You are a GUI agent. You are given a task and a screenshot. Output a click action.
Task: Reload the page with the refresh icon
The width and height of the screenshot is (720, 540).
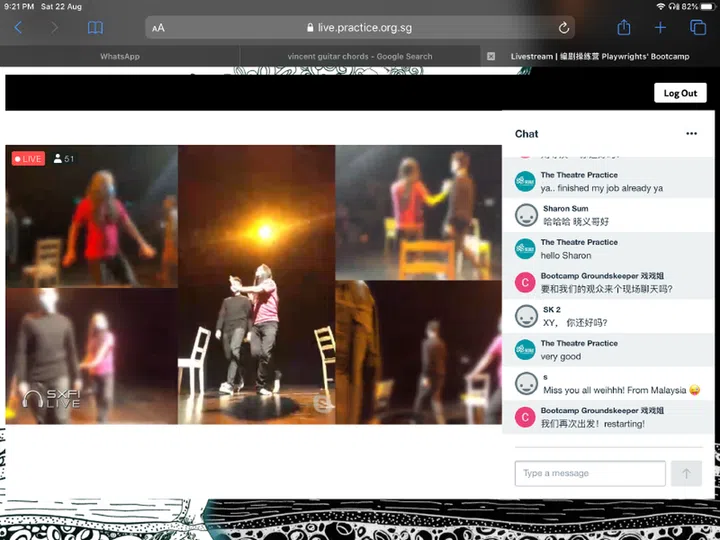pos(564,28)
